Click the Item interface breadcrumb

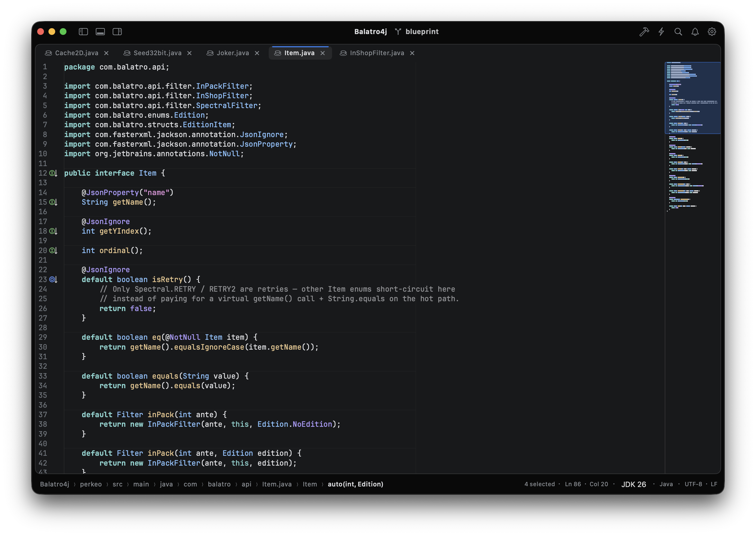[310, 484]
